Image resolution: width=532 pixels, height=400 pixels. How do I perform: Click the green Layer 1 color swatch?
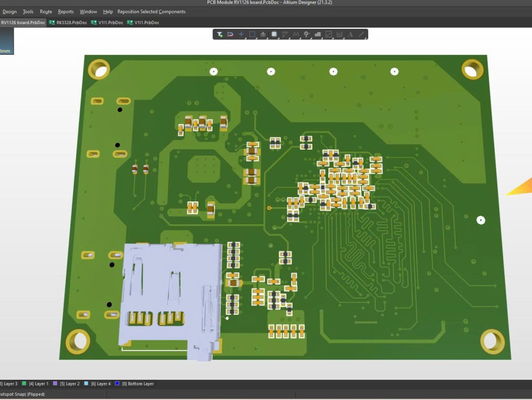[24, 383]
